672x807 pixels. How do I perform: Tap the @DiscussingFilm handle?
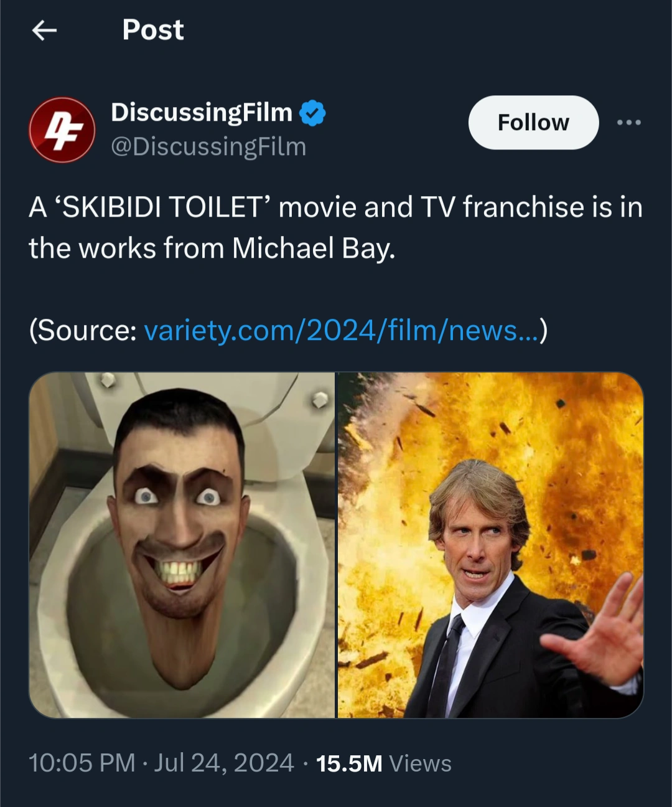208,147
